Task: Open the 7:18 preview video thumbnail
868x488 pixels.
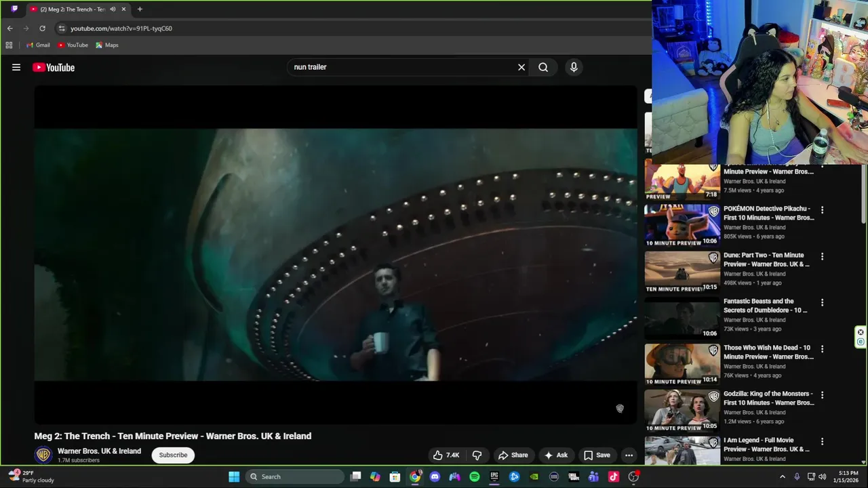Action: click(682, 182)
